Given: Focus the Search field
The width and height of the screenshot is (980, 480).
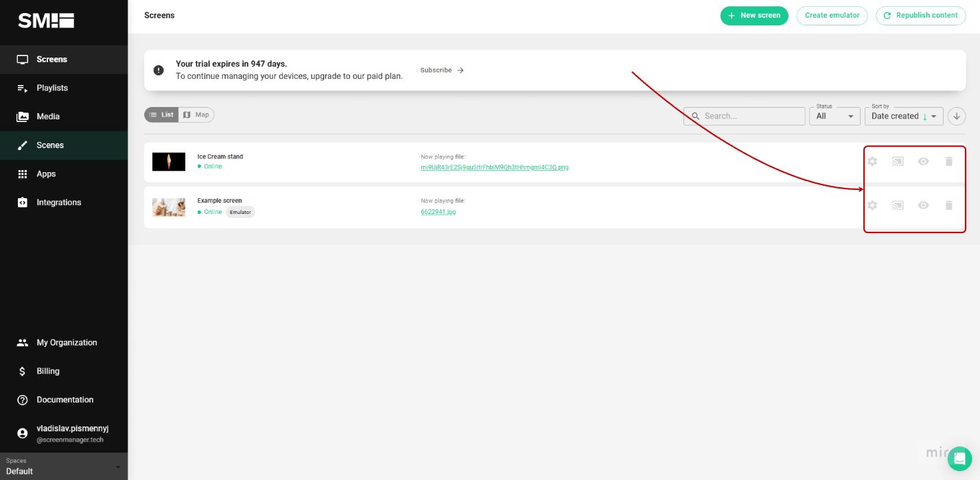Looking at the screenshot, I should click(x=744, y=117).
